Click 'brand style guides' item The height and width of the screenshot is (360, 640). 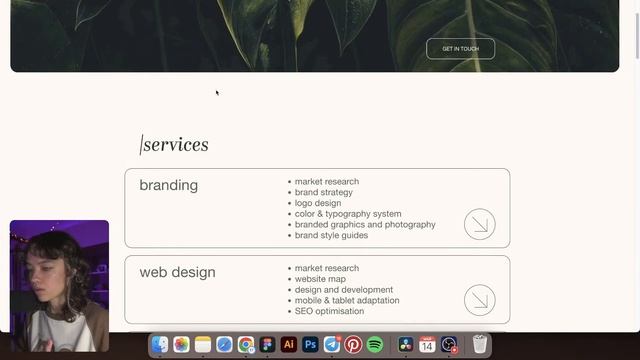tap(331, 235)
